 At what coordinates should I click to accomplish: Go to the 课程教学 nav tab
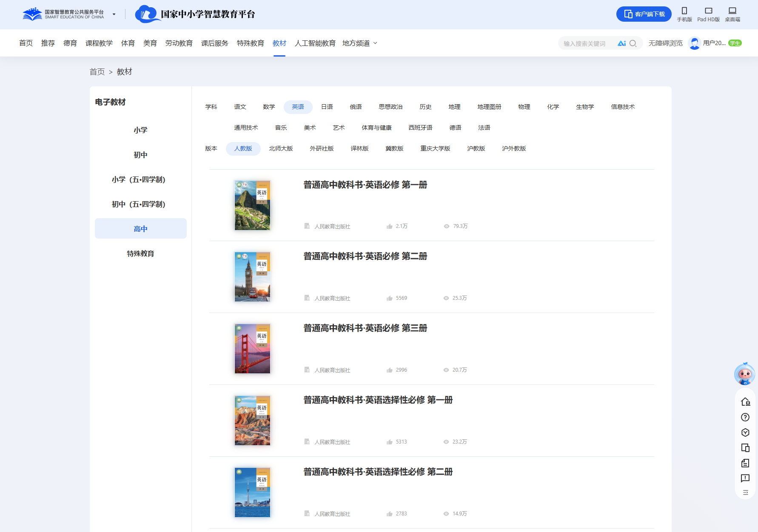pyautogui.click(x=99, y=43)
